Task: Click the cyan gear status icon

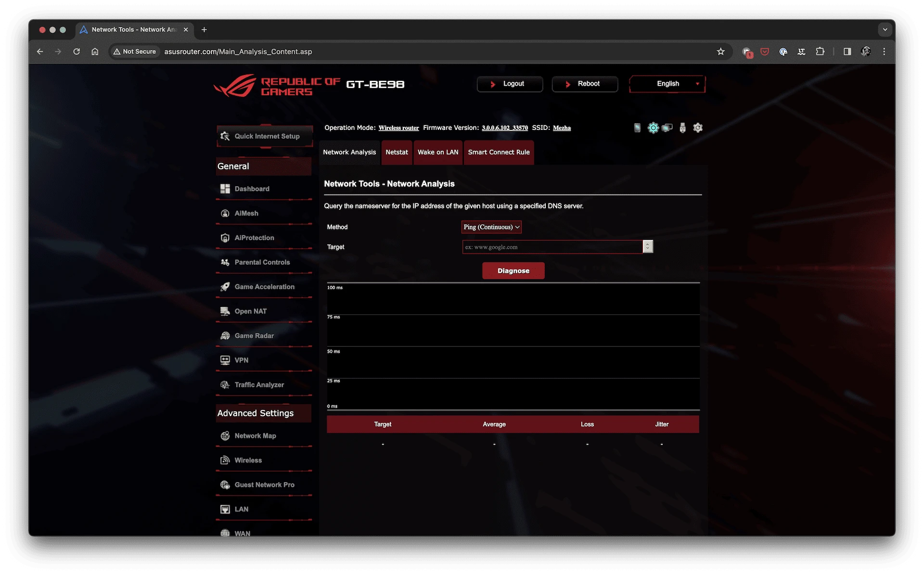Action: click(x=653, y=128)
